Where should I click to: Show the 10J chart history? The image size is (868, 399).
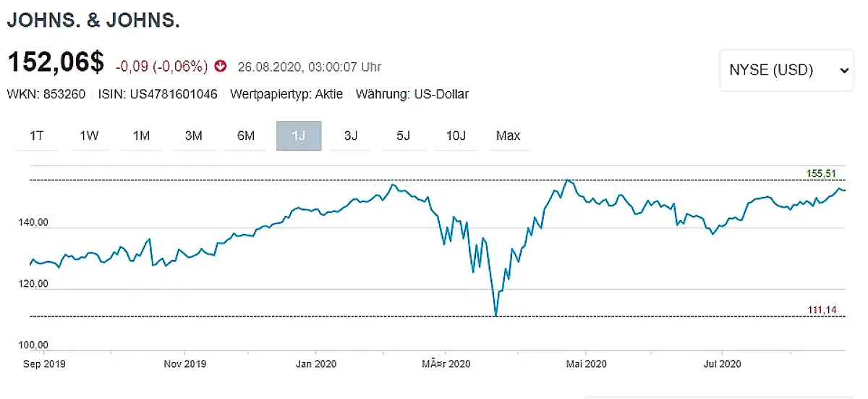456,135
